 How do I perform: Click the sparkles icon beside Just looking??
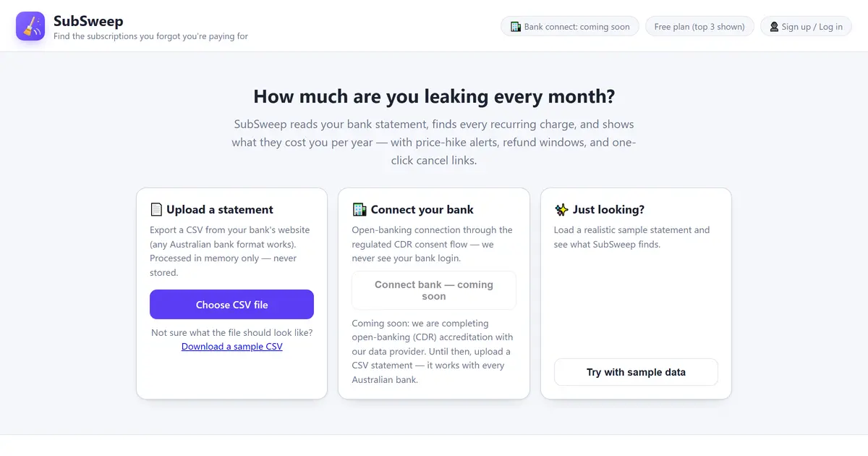pos(561,210)
